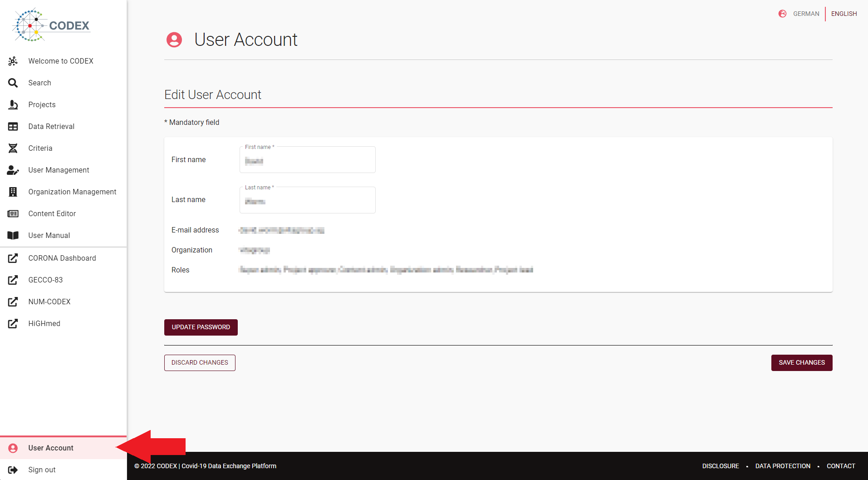This screenshot has height=480, width=868.
Task: Click the Discard Changes button
Action: 200,363
